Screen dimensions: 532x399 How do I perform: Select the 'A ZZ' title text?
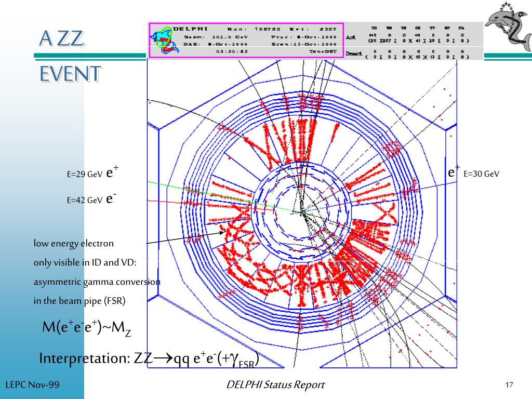click(62, 38)
